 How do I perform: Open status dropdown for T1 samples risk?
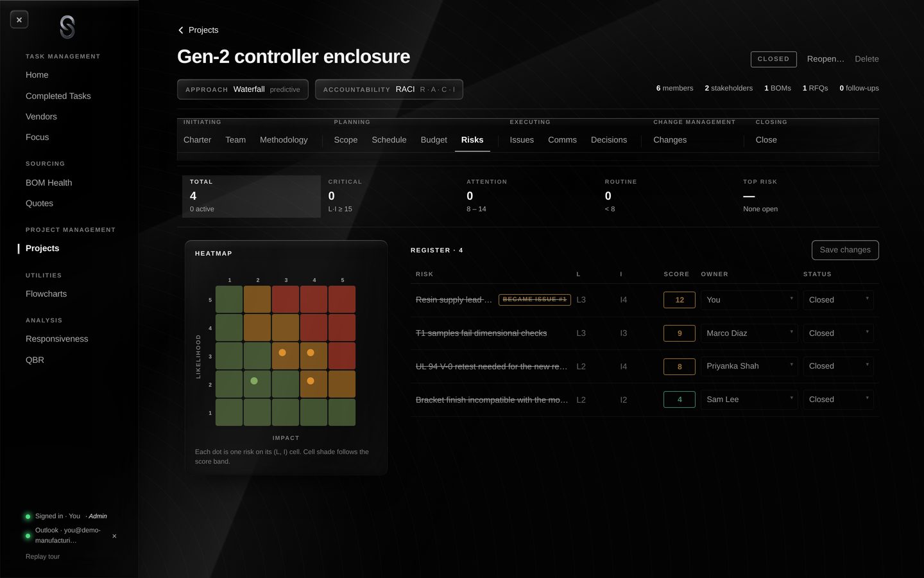tap(839, 333)
